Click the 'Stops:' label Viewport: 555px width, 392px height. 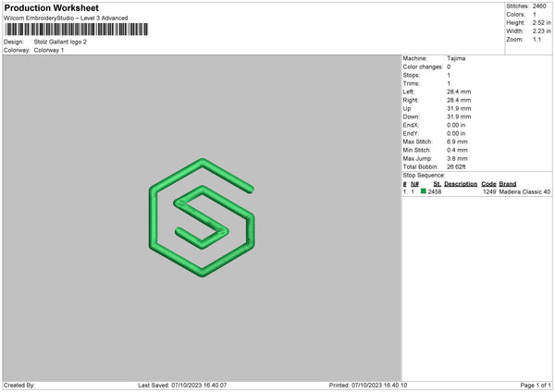[x=412, y=76]
